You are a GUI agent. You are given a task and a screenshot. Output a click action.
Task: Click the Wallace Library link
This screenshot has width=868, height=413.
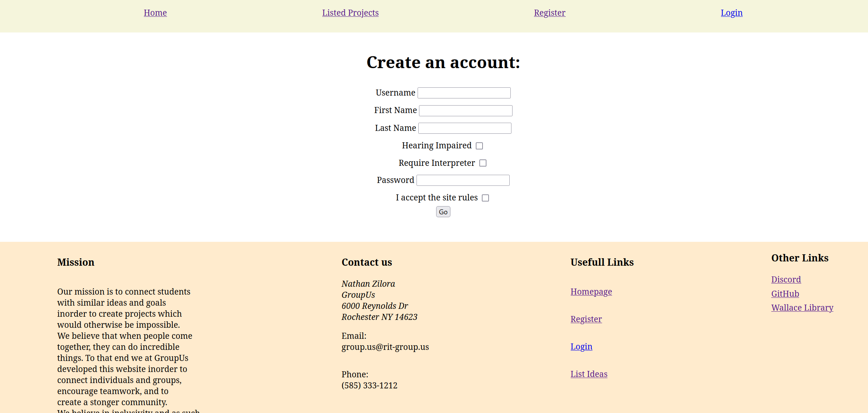click(x=802, y=308)
